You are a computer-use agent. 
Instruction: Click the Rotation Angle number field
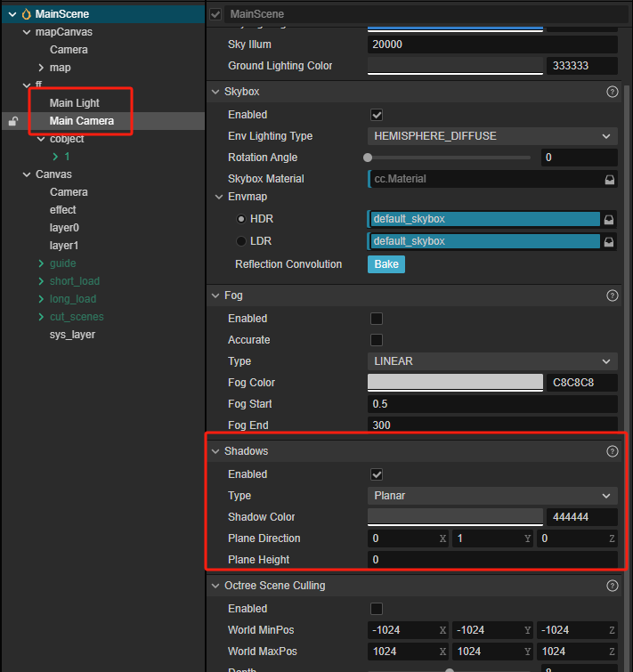click(580, 158)
